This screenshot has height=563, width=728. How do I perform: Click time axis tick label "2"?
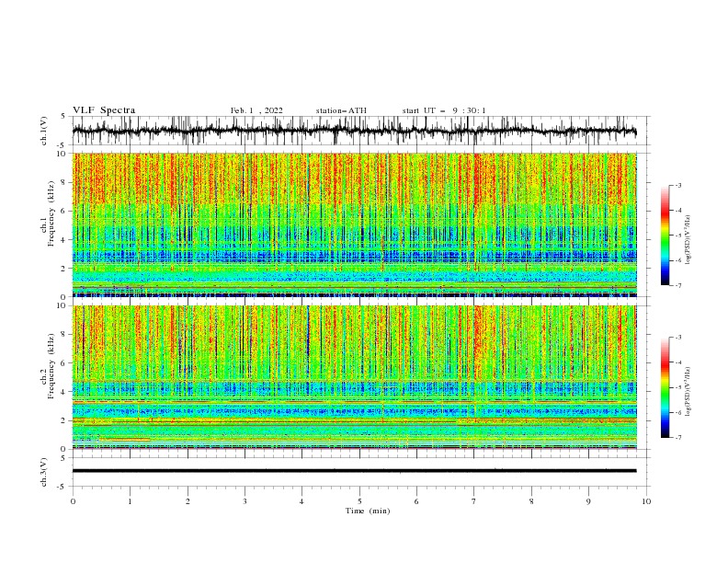click(188, 501)
